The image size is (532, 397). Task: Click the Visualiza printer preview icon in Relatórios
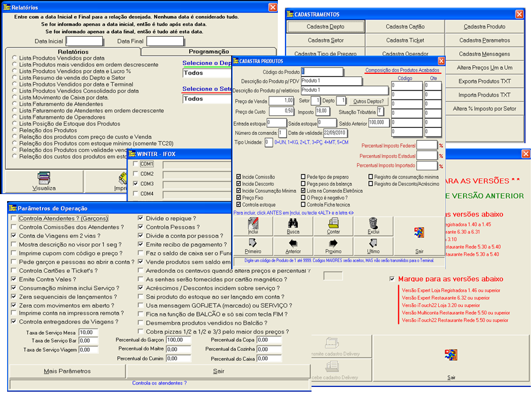(44, 177)
